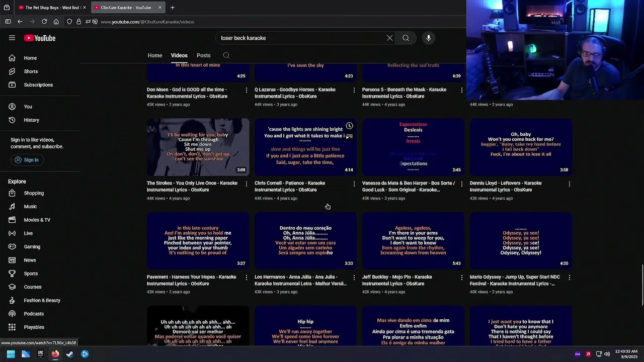This screenshot has width=644, height=362.
Task: Open Steam from the taskbar
Action: coord(70,354)
